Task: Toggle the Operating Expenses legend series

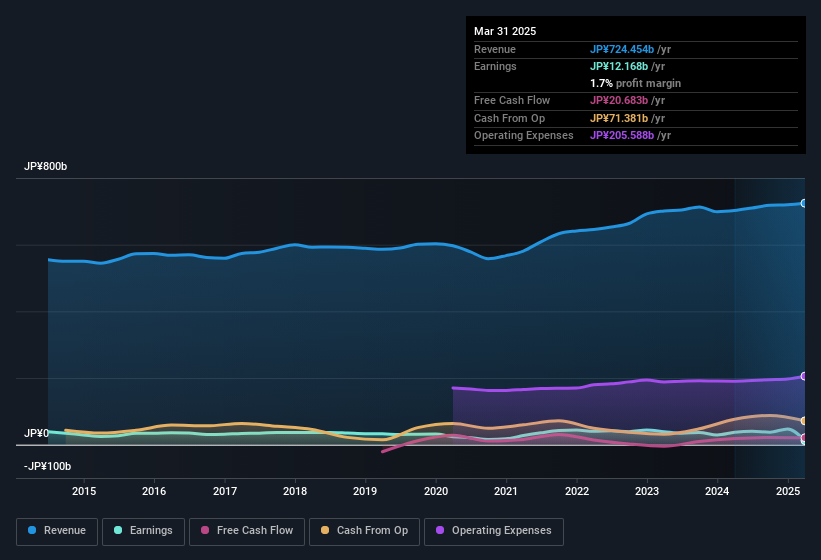Action: [x=493, y=531]
